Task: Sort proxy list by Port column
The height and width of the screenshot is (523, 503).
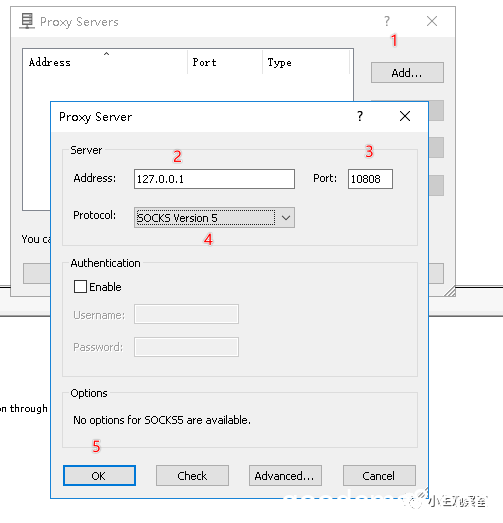Action: pos(225,62)
